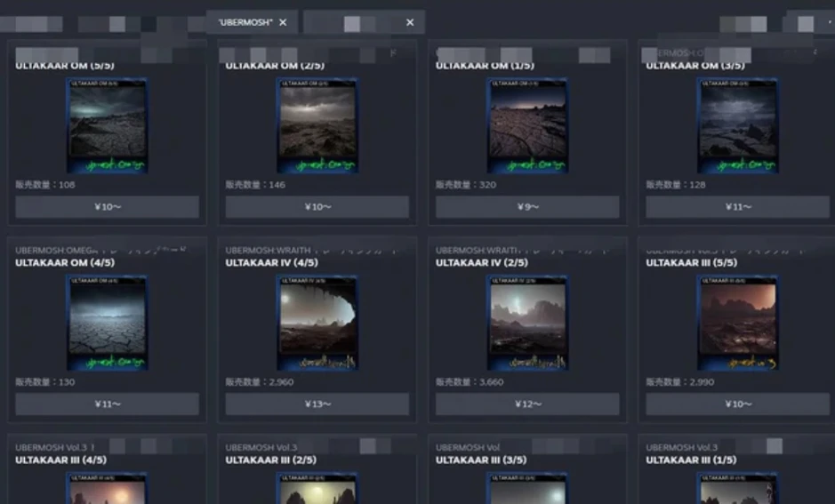Open the ULTAKAAR OM (2/5) card thumbnail
This screenshot has width=835, height=504.
[317, 125]
